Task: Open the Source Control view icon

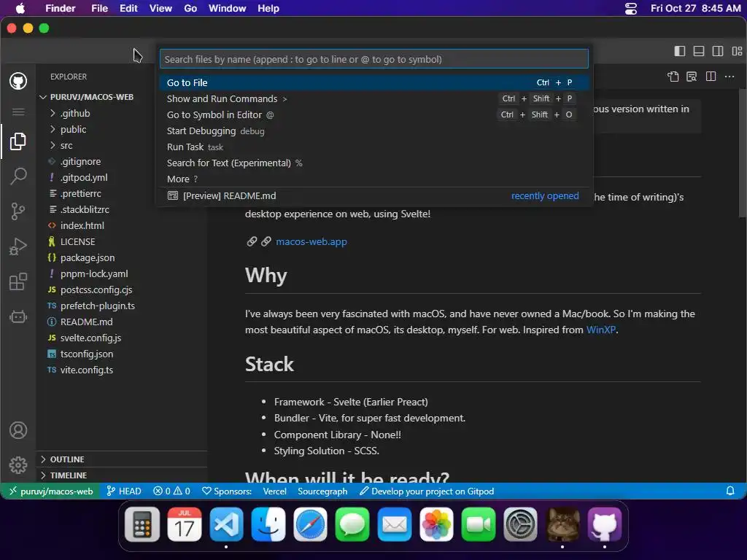Action: click(18, 211)
